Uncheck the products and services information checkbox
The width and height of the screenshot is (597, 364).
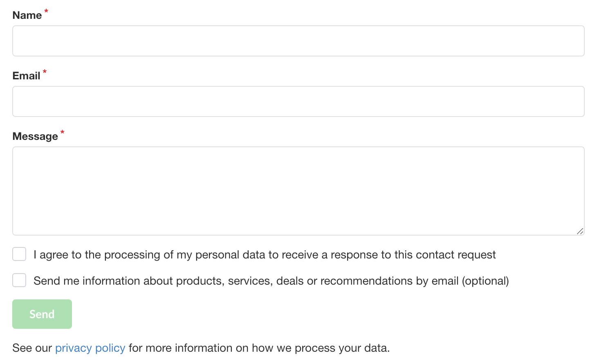[19, 280]
